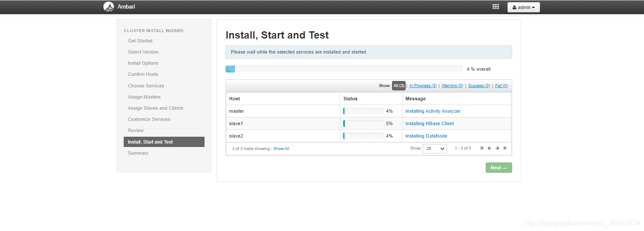Click the 4 % overall text
The height and width of the screenshot is (231, 644).
pyautogui.click(x=478, y=69)
